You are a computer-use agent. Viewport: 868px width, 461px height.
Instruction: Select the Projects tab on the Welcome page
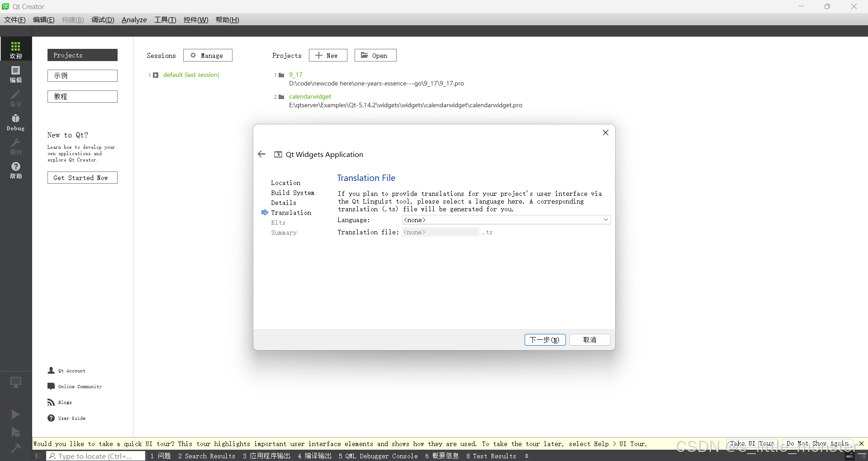tap(82, 55)
